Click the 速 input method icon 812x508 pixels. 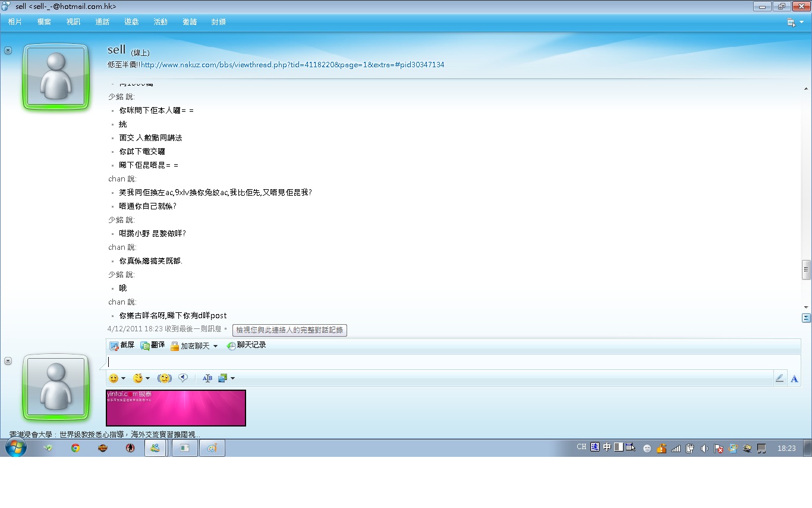point(595,447)
